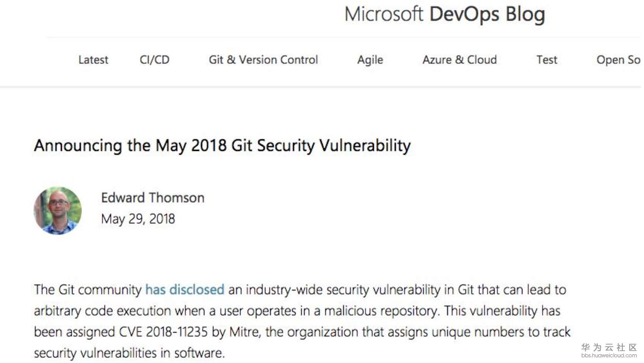Open the Test navigation item
Image resolution: width=644 pixels, height=363 pixels.
coord(547,60)
